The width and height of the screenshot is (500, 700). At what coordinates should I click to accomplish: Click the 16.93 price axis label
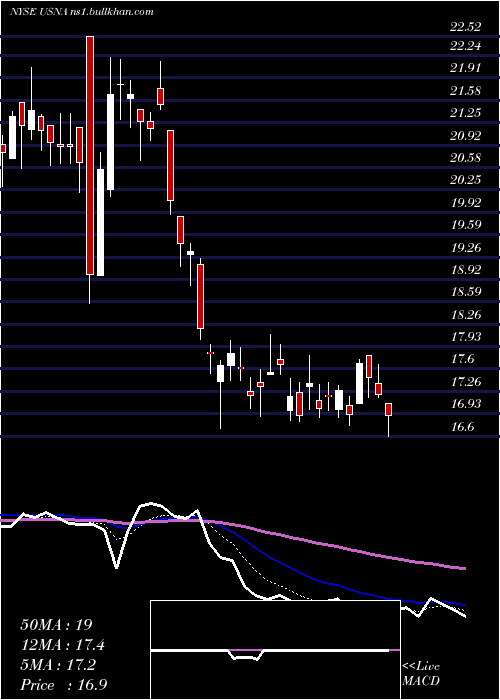(x=466, y=404)
